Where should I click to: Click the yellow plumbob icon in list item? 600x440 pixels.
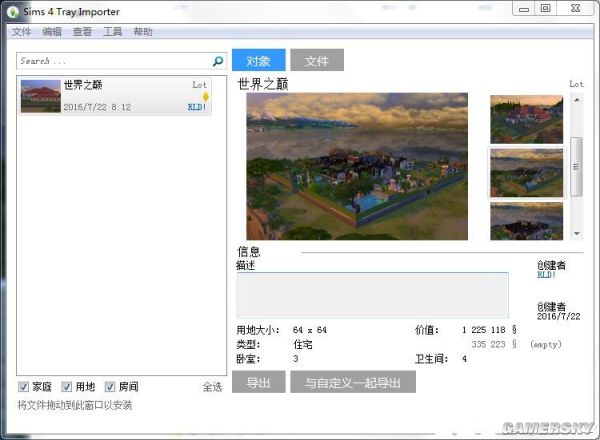point(205,96)
